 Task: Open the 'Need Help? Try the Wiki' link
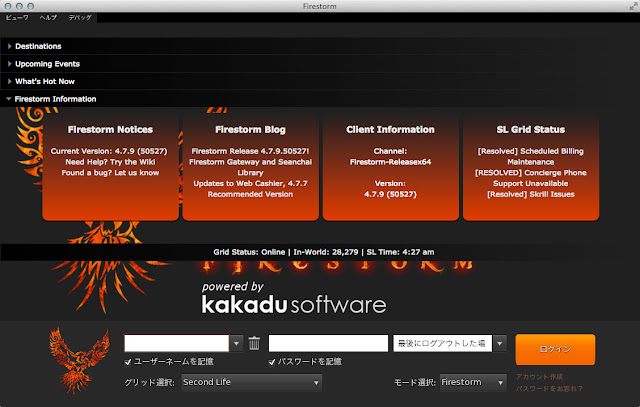110,162
